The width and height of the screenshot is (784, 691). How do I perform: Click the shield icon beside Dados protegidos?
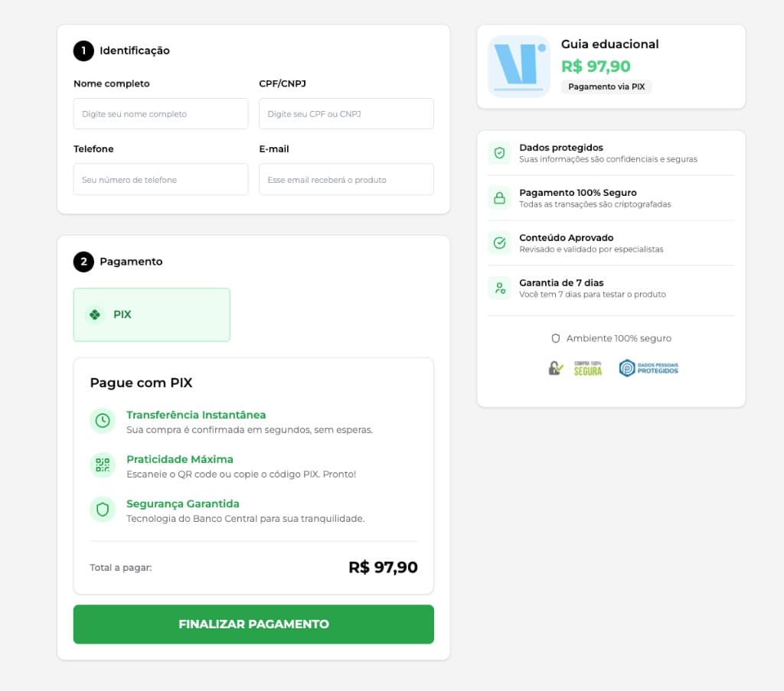(499, 153)
